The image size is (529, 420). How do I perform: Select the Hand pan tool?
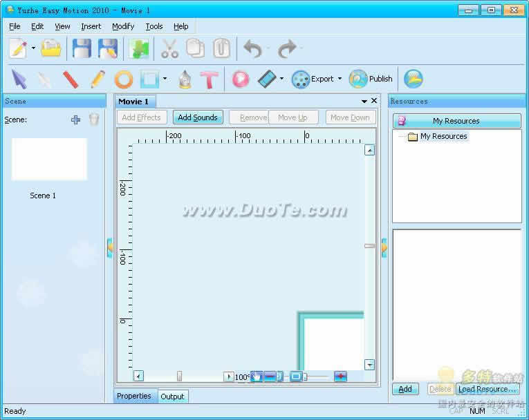(x=257, y=376)
